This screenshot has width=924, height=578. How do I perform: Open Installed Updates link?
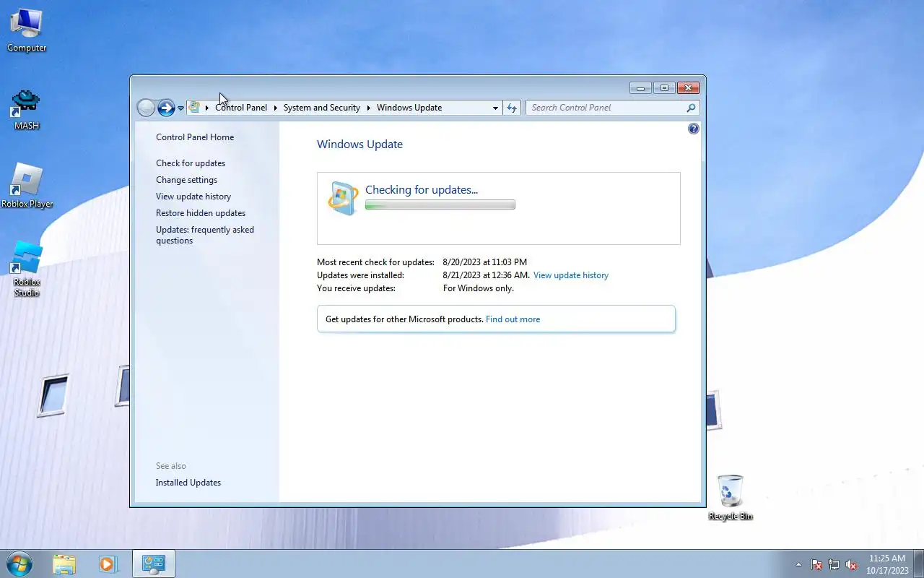click(x=188, y=483)
